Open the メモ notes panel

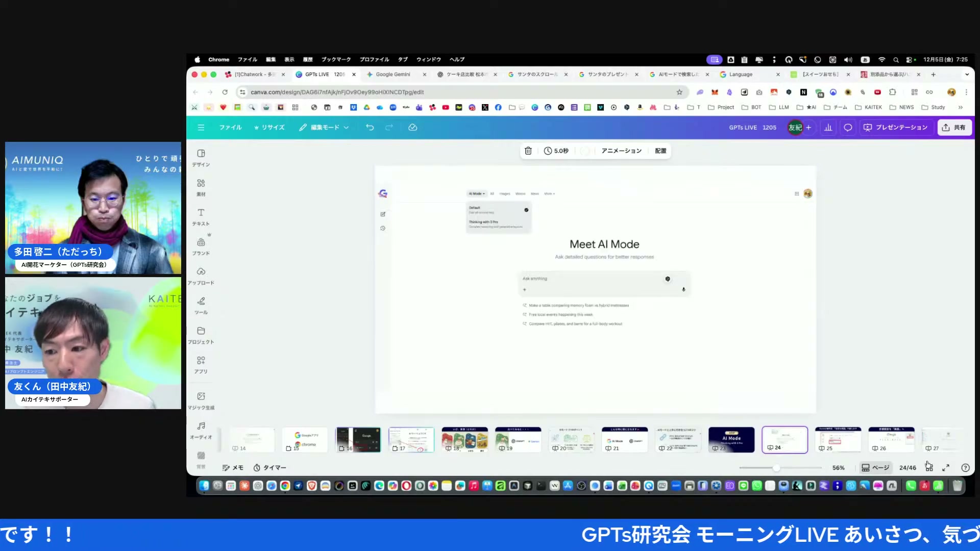click(x=233, y=468)
